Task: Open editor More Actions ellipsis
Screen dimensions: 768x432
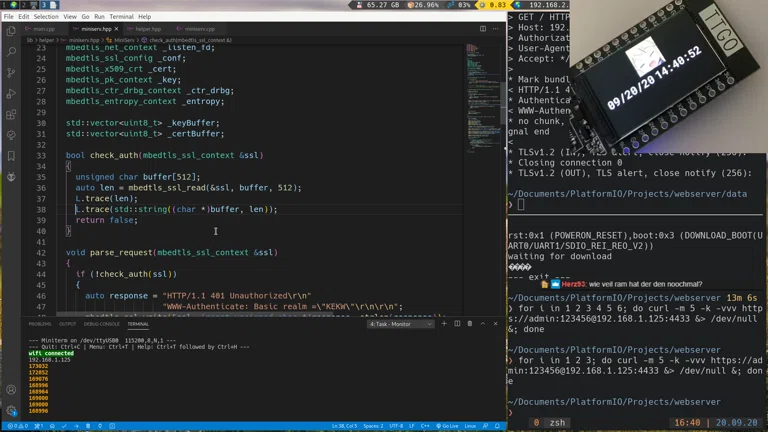Action: (x=496, y=29)
